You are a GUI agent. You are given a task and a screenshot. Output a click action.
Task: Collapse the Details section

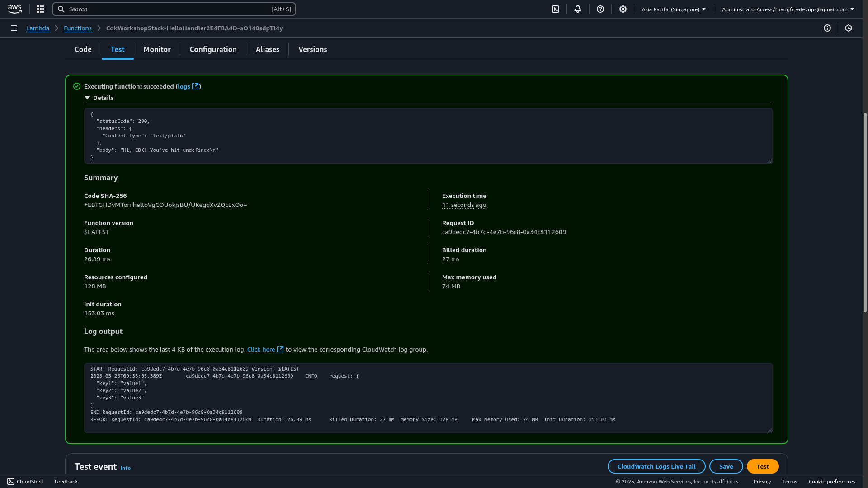[x=99, y=98]
